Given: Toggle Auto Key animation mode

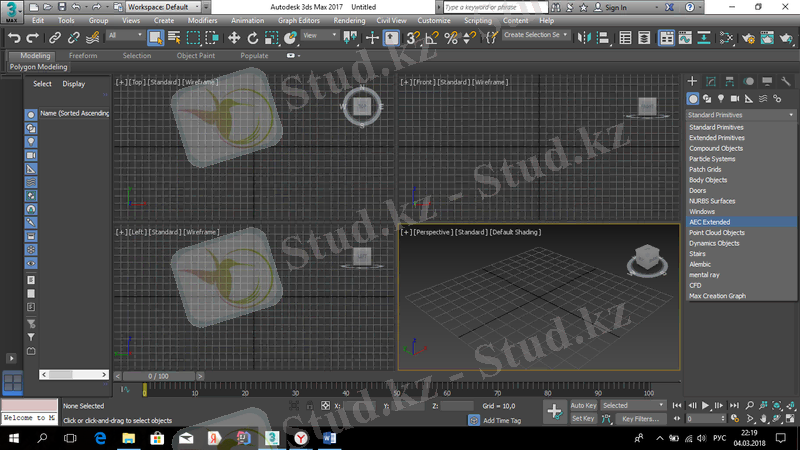Looking at the screenshot, I should click(583, 405).
